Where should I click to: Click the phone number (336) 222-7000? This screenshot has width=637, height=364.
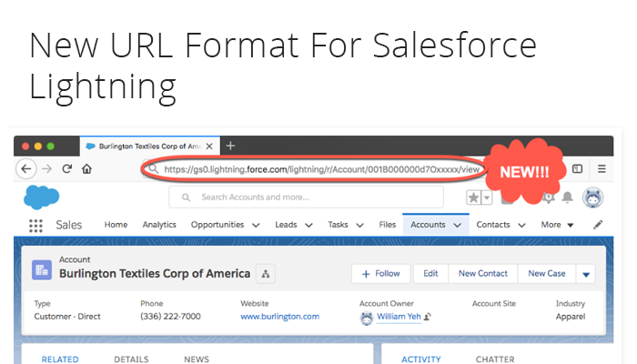click(171, 317)
